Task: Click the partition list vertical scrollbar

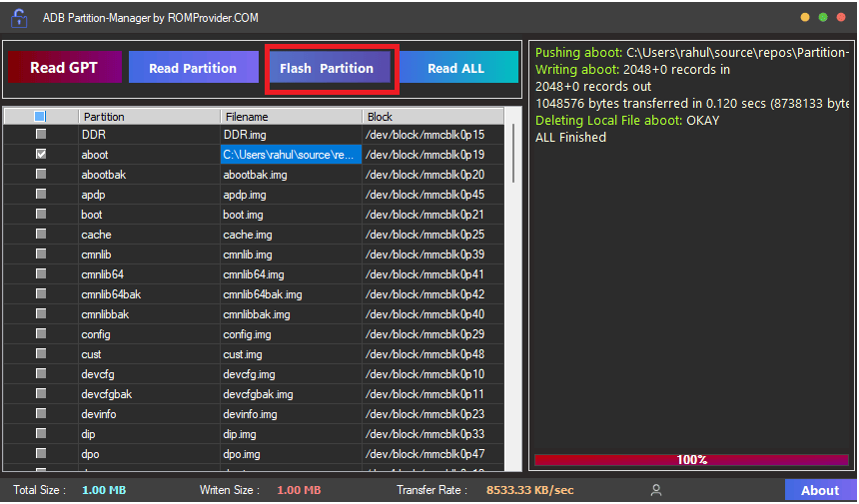Action: coord(513,154)
